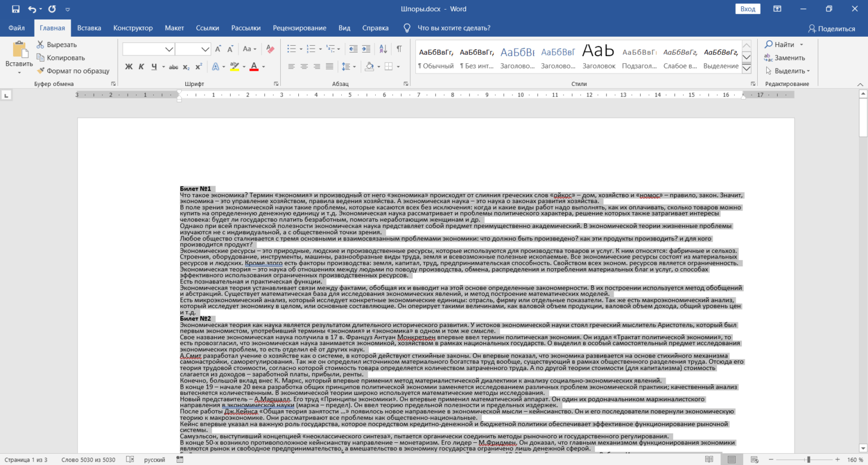Expand styles gallery with More arrow

(x=747, y=68)
